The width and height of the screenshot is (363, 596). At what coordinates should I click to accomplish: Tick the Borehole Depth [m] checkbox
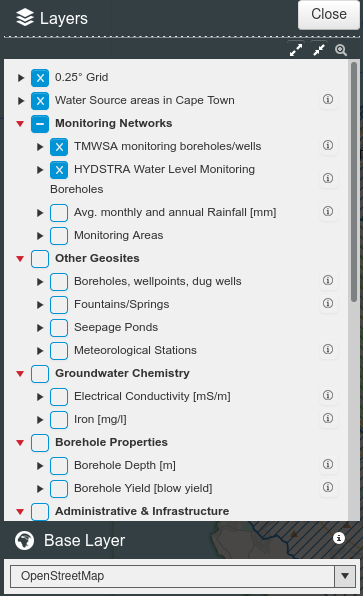coord(59,466)
